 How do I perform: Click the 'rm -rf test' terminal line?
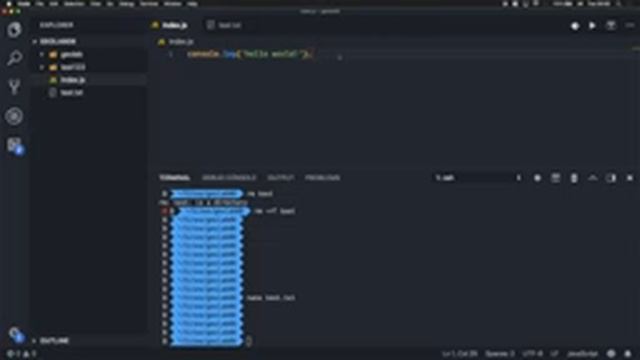click(x=274, y=211)
